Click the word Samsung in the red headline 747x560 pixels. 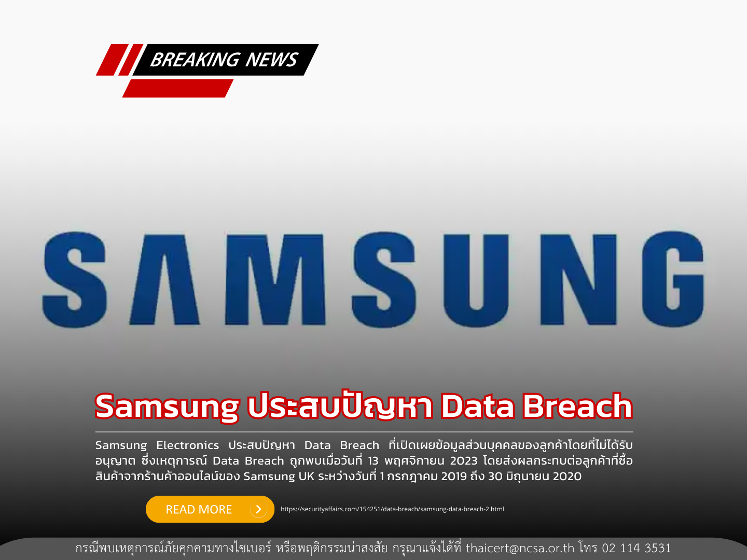coord(167,407)
